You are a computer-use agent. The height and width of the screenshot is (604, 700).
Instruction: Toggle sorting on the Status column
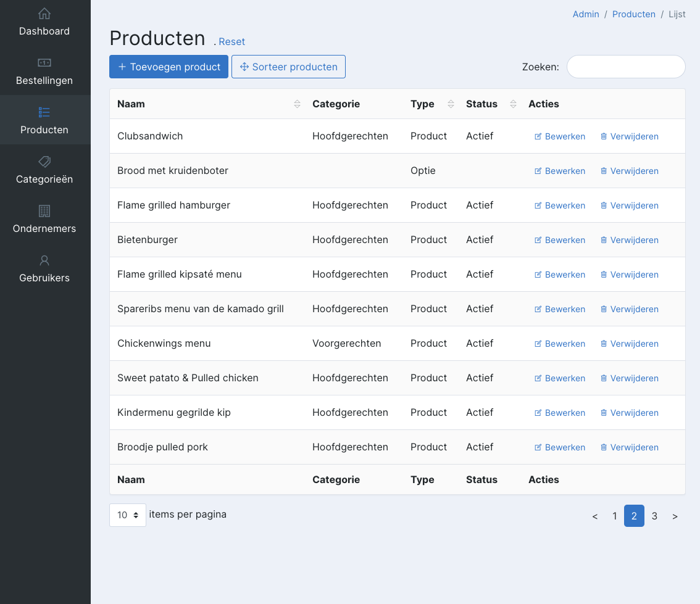coord(513,104)
